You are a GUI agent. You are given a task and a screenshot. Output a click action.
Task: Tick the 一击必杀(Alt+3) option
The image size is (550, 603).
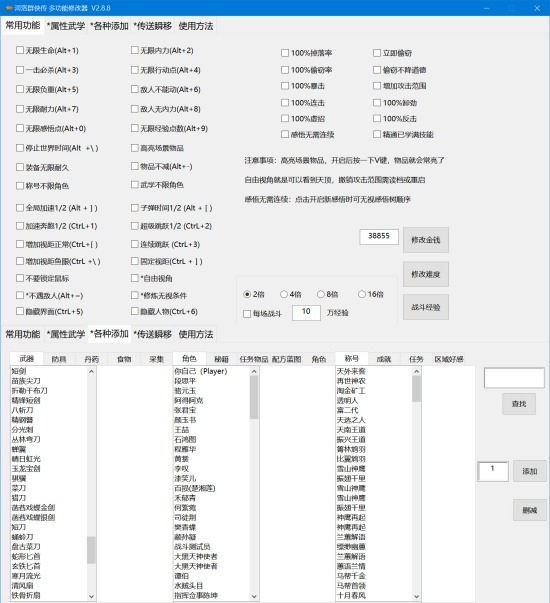pyautogui.click(x=20, y=70)
